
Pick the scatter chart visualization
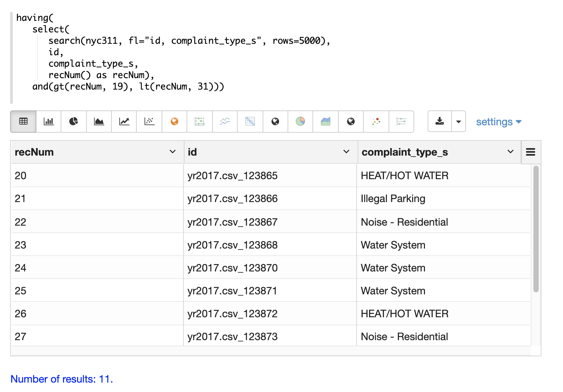(x=149, y=122)
